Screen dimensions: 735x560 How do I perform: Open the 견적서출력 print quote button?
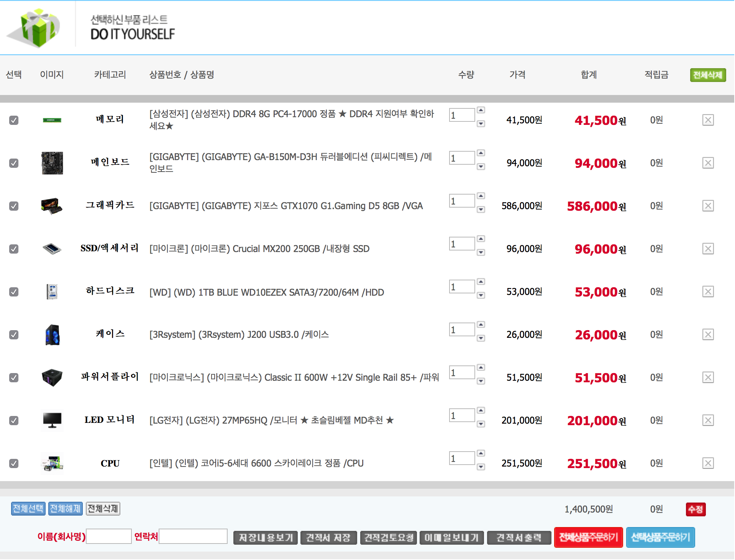pos(518,538)
